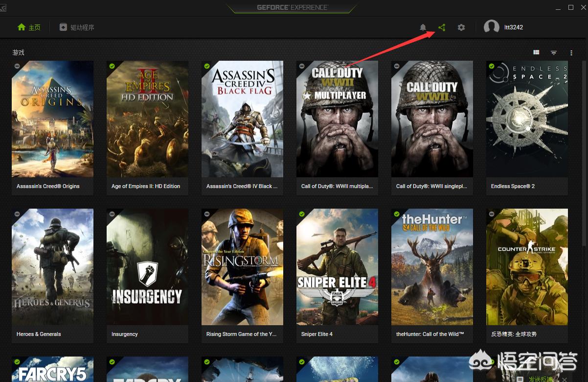Click title text "Age of Empires II: HD Edition"
Image resolution: width=588 pixels, height=382 pixels.
pos(146,186)
